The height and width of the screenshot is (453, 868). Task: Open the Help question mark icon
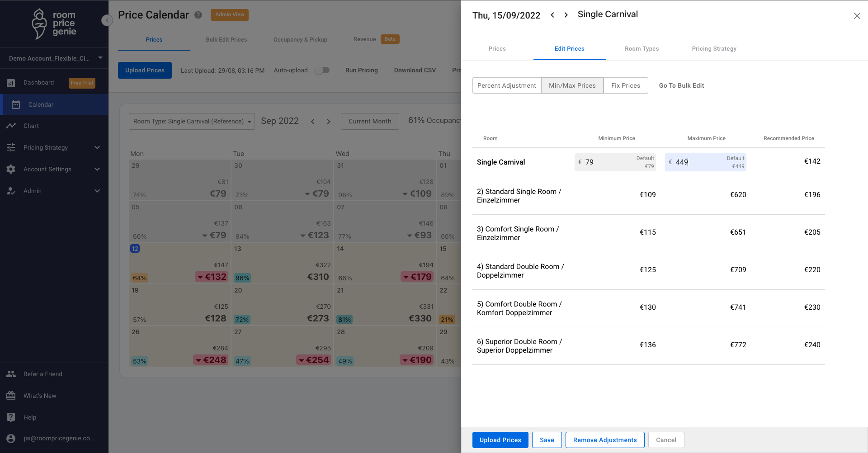(x=11, y=417)
